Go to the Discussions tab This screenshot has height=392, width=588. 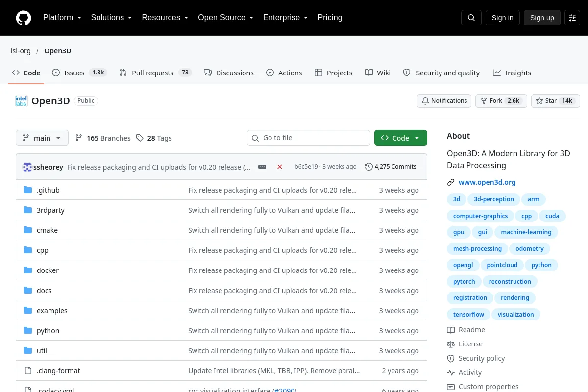(x=229, y=73)
